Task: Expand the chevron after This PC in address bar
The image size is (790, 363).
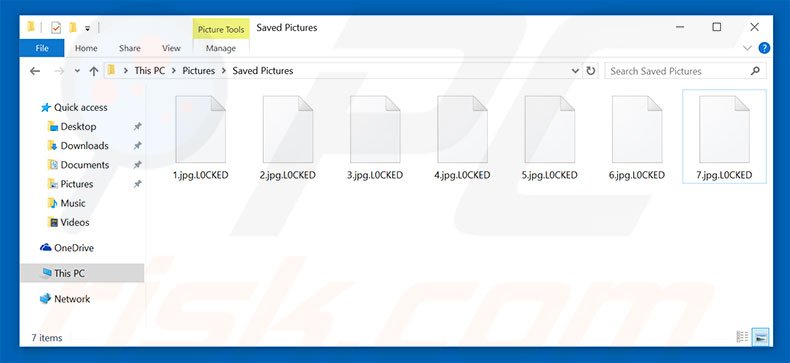Action: [173, 71]
